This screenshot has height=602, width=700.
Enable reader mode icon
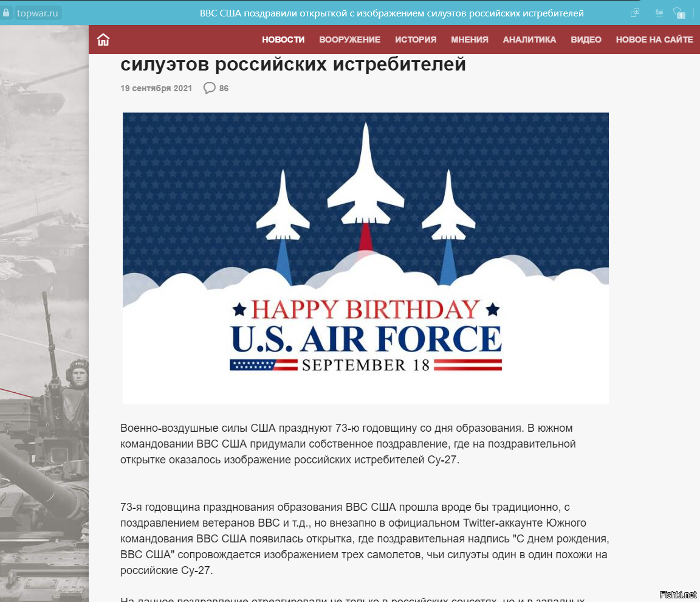tap(659, 13)
